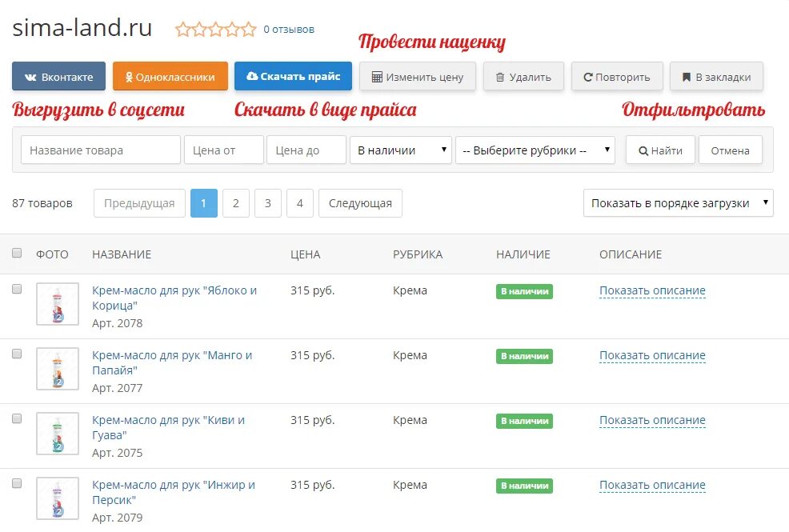Click В наличии badge for Арт. 2078

[524, 291]
